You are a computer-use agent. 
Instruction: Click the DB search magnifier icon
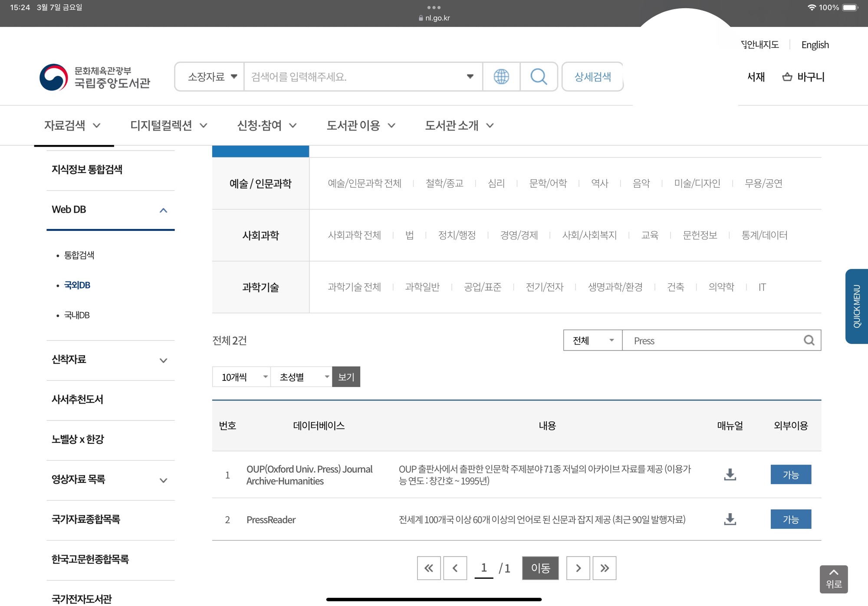[x=809, y=341]
